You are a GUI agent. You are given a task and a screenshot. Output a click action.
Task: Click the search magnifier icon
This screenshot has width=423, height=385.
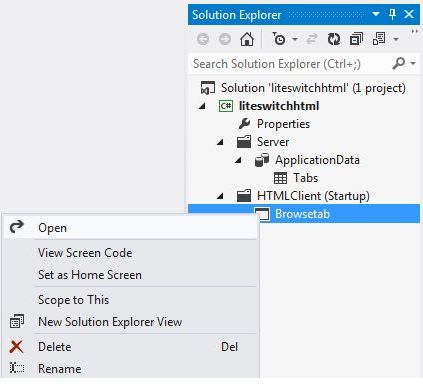[x=399, y=63]
